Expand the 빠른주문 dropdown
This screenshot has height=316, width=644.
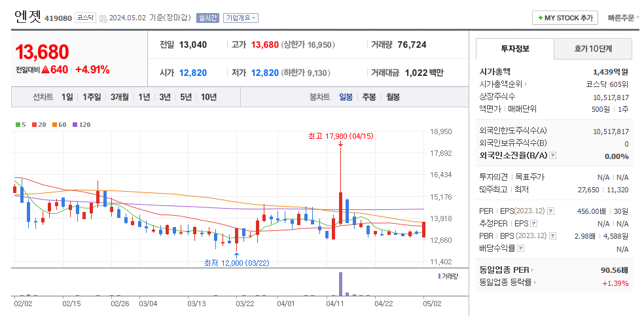(x=624, y=18)
